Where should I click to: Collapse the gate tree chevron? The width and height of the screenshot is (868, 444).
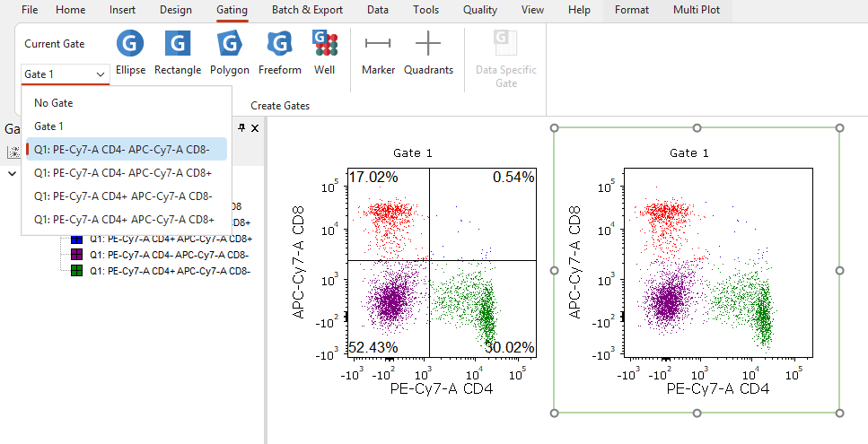(12, 173)
